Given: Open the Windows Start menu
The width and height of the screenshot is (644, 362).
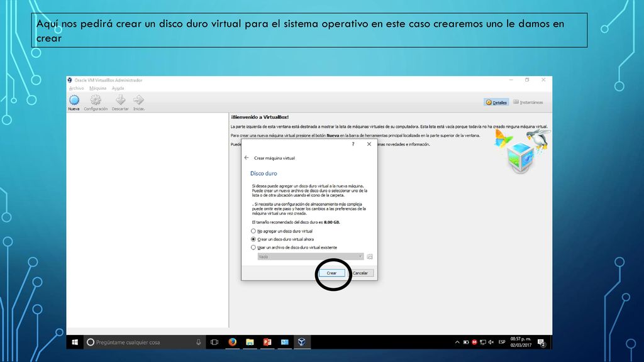Looking at the screenshot, I should point(75,342).
